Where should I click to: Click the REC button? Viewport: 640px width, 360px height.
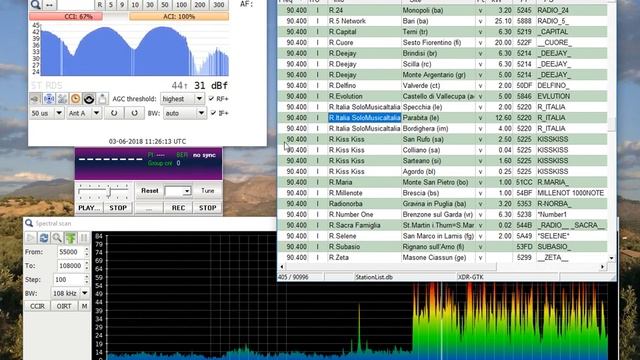tap(178, 208)
